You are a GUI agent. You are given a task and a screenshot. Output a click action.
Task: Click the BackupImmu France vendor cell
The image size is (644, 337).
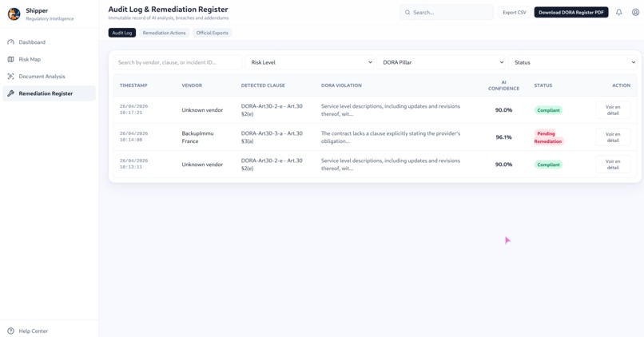click(197, 137)
